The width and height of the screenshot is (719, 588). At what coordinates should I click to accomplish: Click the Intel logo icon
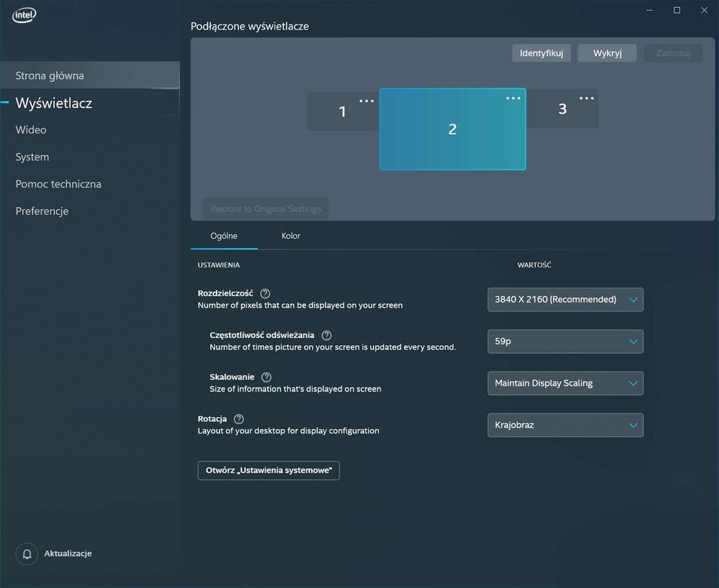click(24, 15)
